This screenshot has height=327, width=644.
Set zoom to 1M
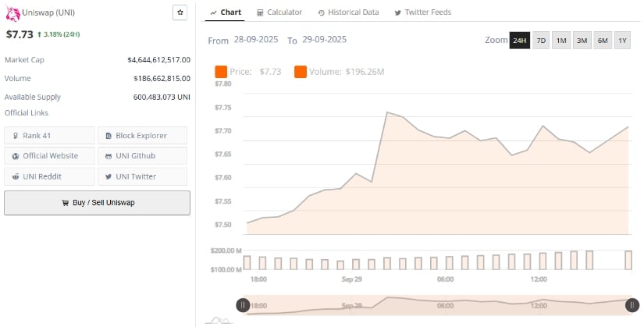[561, 41]
